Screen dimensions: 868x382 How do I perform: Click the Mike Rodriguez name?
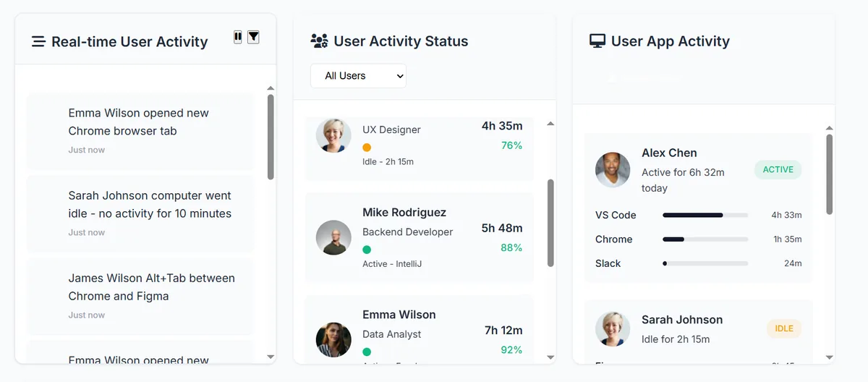tap(404, 213)
